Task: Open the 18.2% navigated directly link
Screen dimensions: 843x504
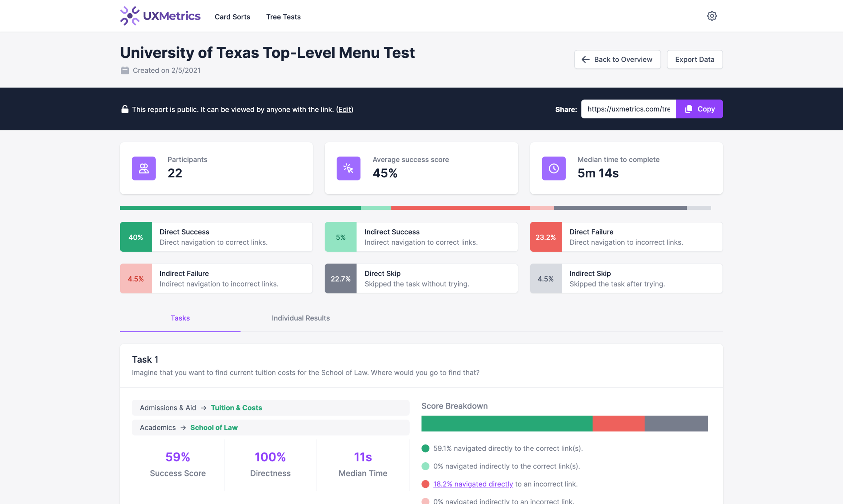Action: click(x=473, y=484)
